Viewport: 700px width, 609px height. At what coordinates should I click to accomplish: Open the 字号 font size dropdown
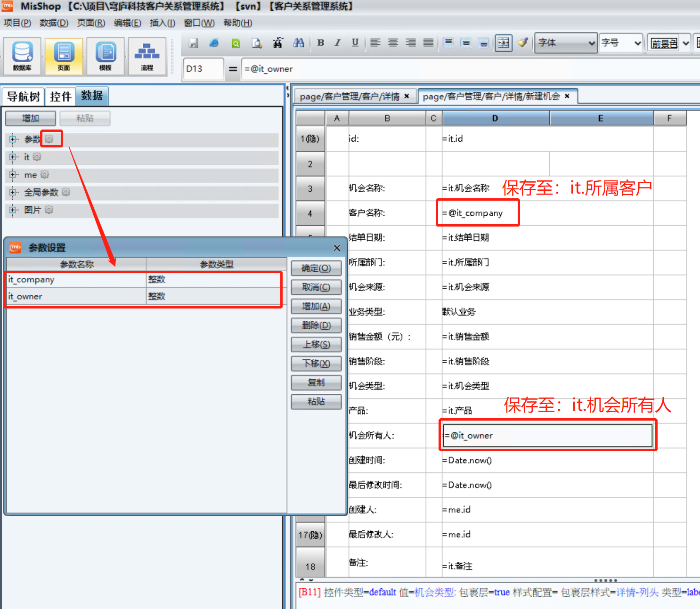click(621, 43)
